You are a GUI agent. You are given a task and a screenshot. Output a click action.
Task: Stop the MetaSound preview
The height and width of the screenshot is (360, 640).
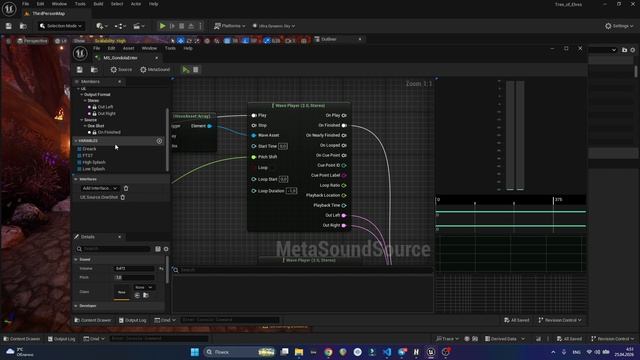[x=196, y=70]
